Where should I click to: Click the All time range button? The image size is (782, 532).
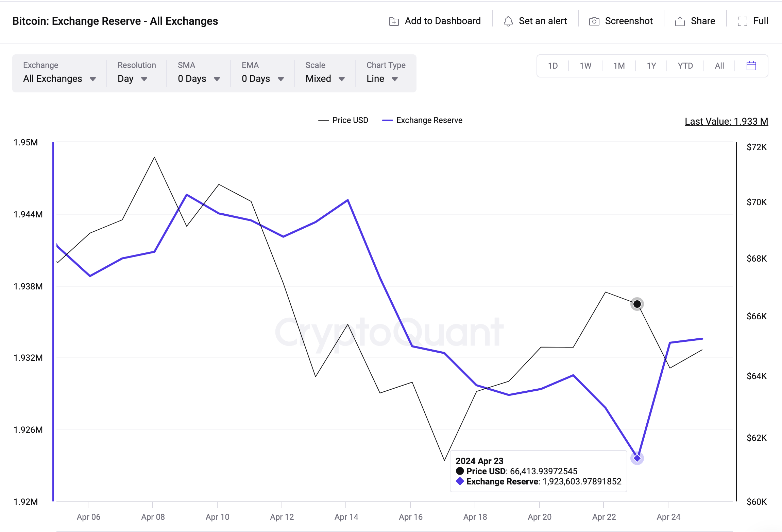click(x=719, y=66)
